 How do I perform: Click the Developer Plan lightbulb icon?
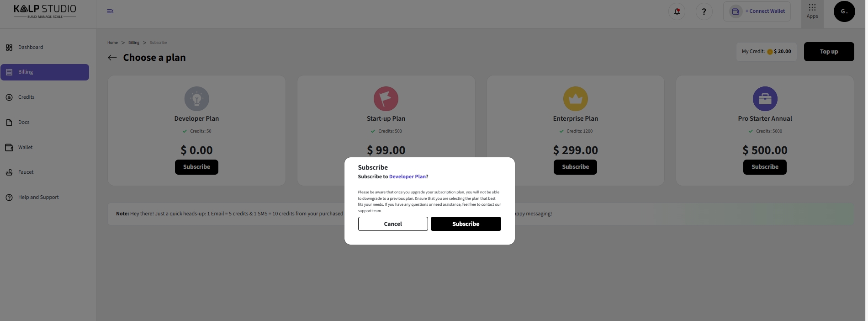click(196, 99)
